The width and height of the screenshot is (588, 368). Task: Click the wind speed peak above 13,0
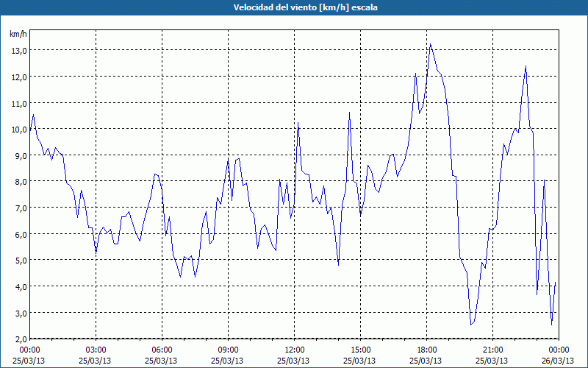click(x=431, y=44)
